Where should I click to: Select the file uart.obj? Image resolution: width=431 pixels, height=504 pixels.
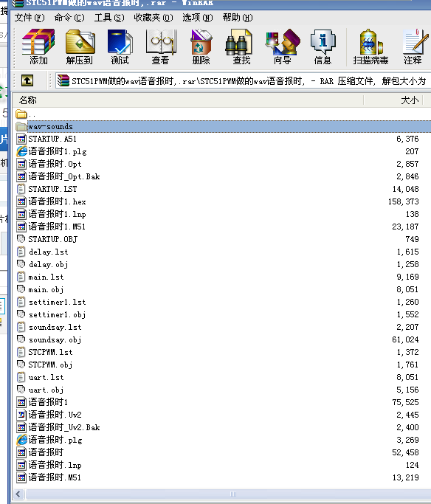click(46, 390)
